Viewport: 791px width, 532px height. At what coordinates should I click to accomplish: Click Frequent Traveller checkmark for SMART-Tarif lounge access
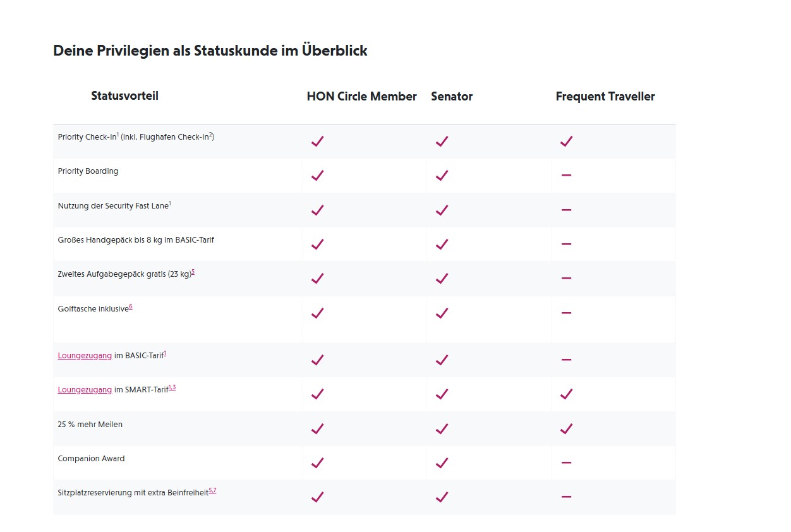566,394
